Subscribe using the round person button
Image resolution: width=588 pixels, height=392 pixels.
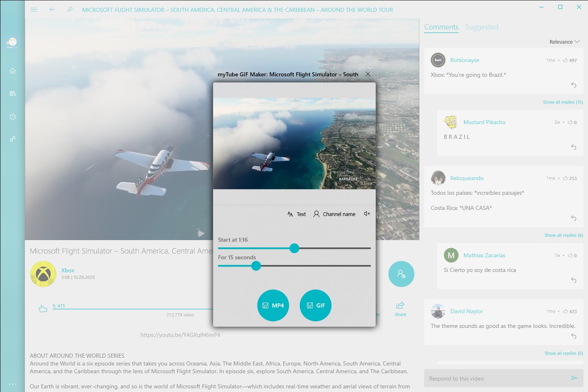click(401, 274)
